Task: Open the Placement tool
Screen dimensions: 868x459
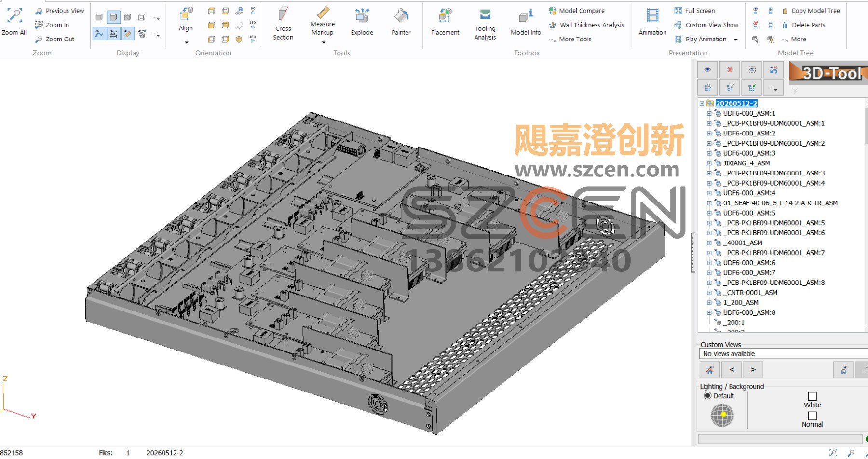Action: pyautogui.click(x=445, y=22)
